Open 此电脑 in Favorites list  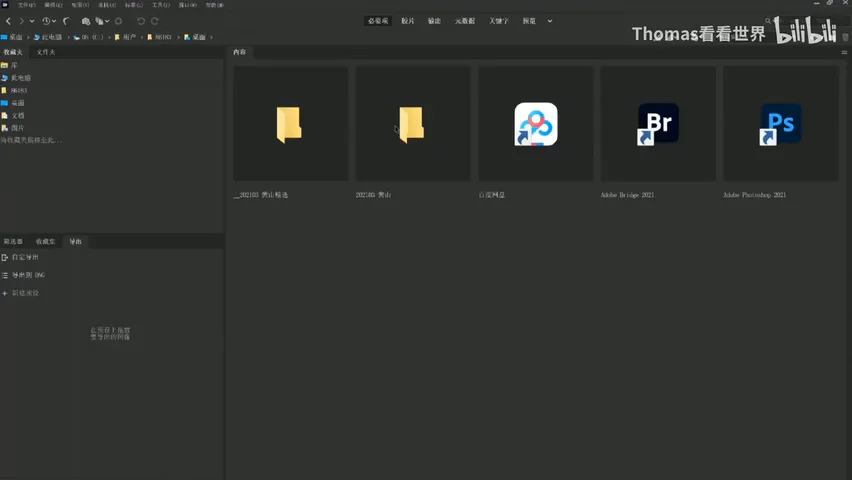(16, 78)
